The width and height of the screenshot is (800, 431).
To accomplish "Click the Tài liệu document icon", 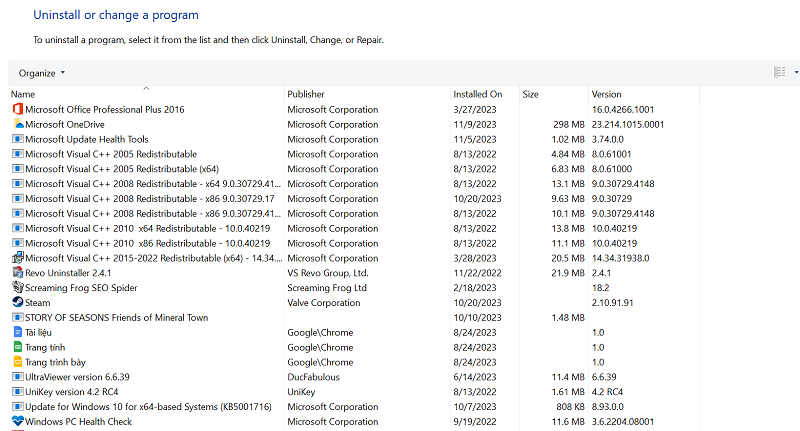I will 17,332.
